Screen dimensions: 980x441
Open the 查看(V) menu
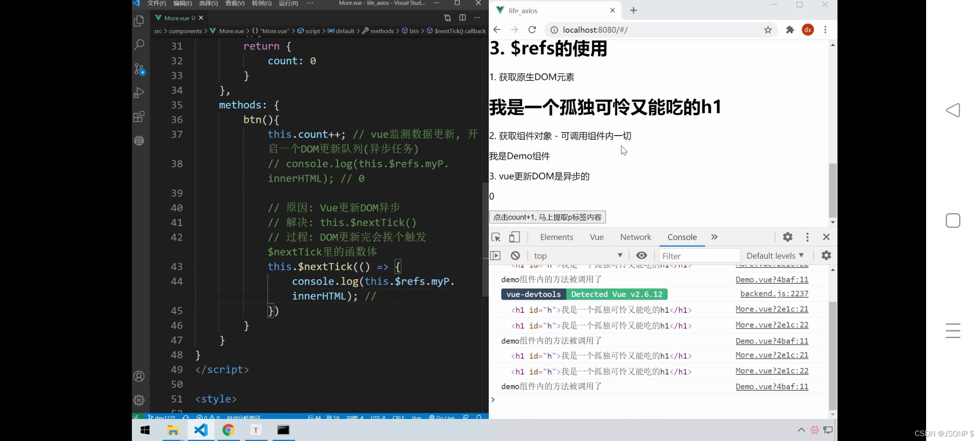click(235, 3)
